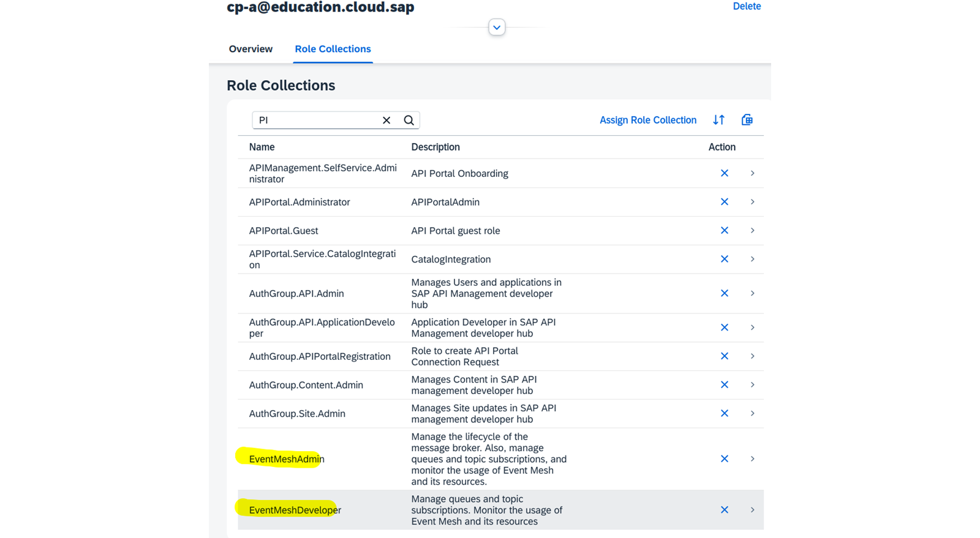Screen dimensions: 980x538
Task: Select the AuthGroup.APIPortalRegistration name cell
Action: (320, 356)
